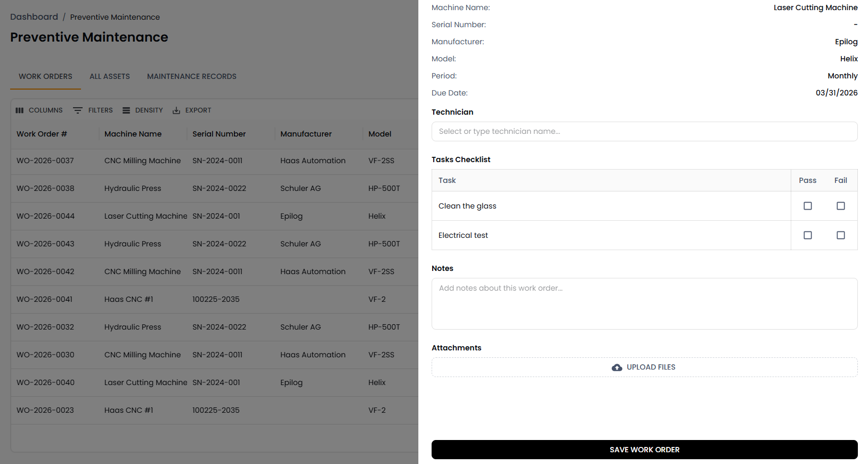Select the Work Orders tab
The image size is (868, 464).
45,76
